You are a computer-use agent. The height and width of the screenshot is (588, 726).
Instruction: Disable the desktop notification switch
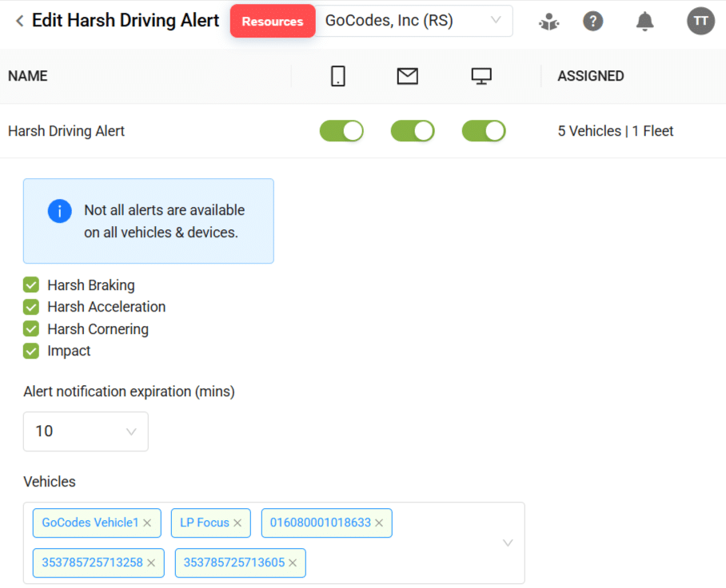(484, 130)
